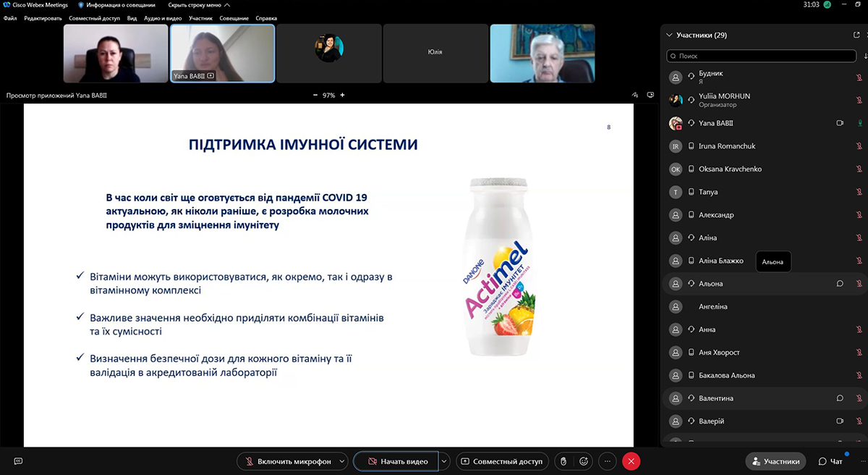Screen dimensions: 868x475
Task: Click camera icon in Валерій row
Action: pos(840,421)
